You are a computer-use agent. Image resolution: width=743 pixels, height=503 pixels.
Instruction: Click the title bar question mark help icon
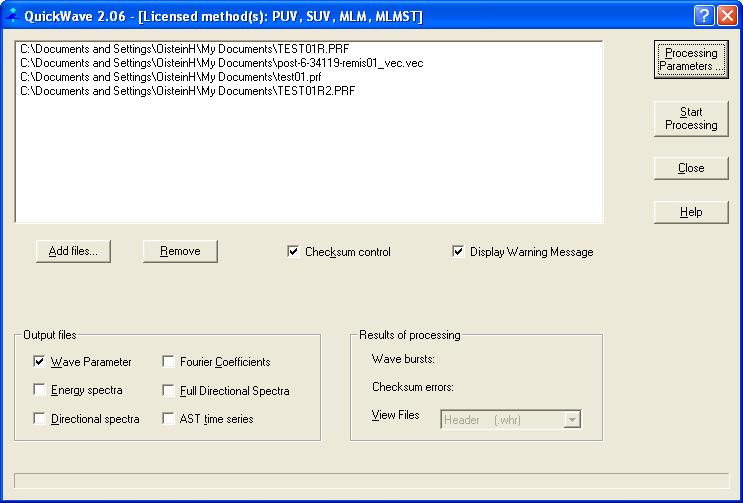(703, 16)
